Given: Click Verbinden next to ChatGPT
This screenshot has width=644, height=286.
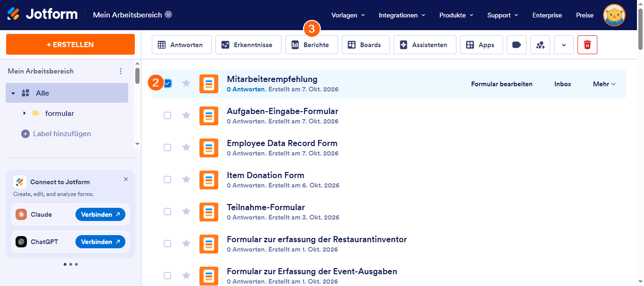Looking at the screenshot, I should (100, 242).
